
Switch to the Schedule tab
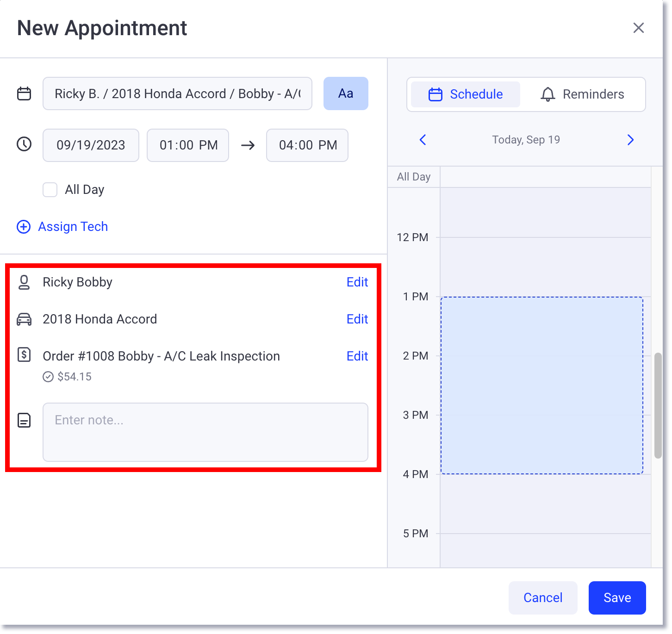pyautogui.click(x=464, y=94)
